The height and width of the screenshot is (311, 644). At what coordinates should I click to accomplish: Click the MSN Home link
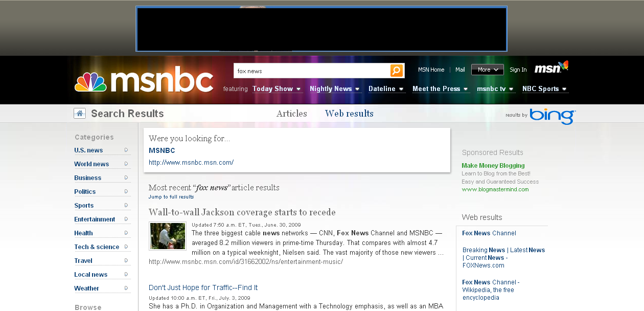(x=431, y=70)
